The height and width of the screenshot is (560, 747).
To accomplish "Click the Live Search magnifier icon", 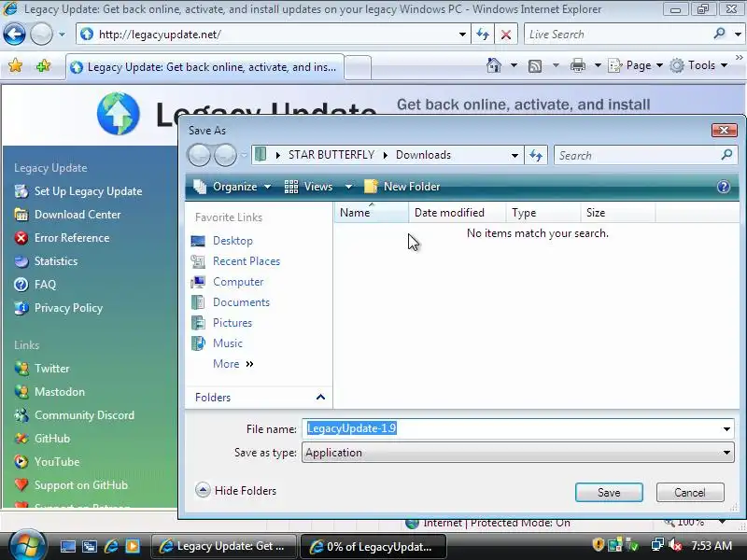I will click(719, 34).
